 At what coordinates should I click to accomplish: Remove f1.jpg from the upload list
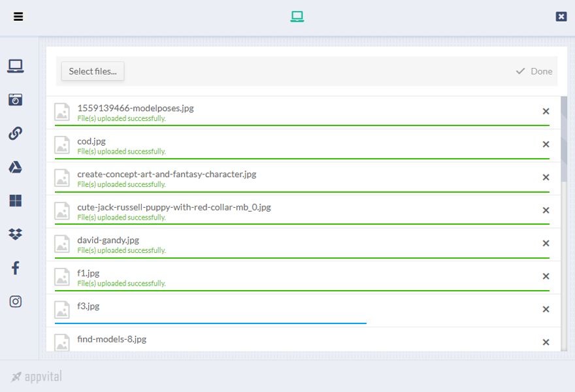[546, 276]
